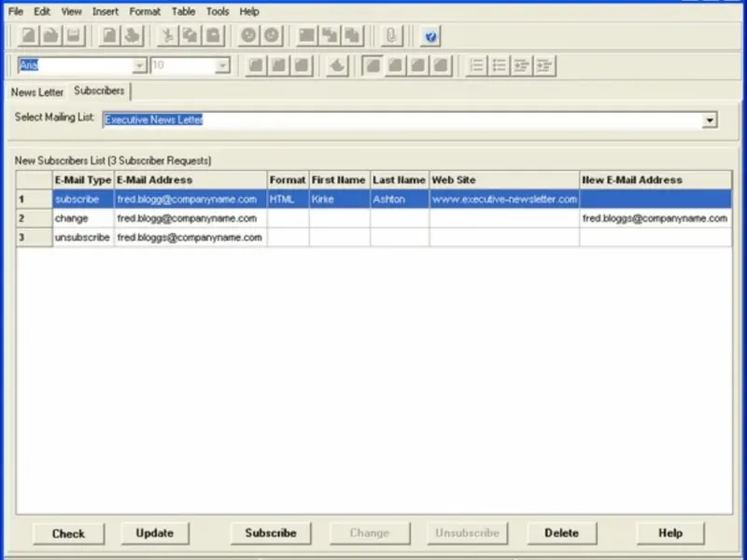This screenshot has width=747, height=560.
Task: Click the Underline formatting icon
Action: (x=302, y=65)
